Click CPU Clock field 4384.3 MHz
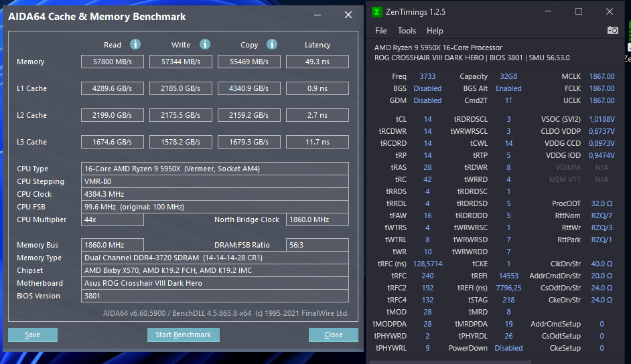 215,194
